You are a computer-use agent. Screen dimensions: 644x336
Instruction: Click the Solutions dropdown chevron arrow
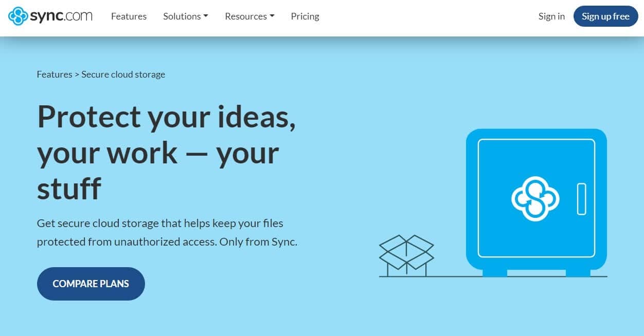[206, 16]
